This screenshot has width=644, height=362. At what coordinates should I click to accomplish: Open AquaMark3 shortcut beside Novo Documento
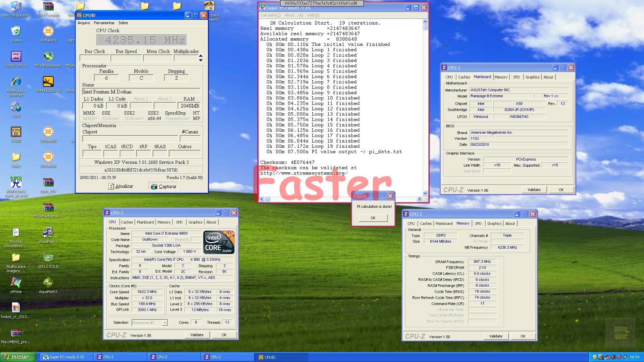(x=48, y=236)
